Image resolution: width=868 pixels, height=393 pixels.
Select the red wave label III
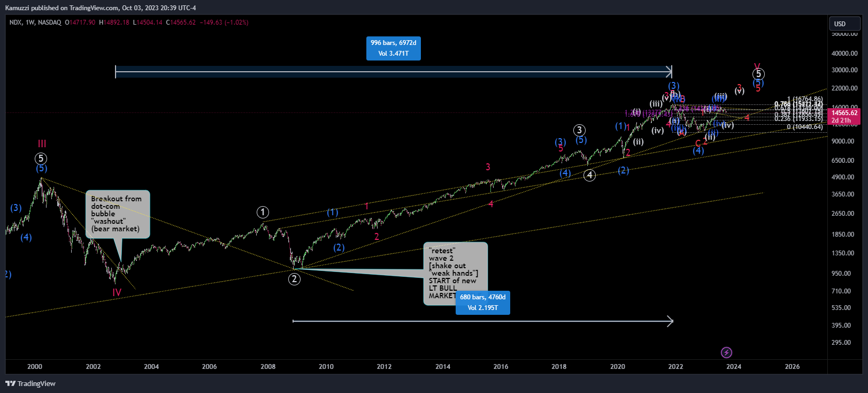click(x=42, y=143)
